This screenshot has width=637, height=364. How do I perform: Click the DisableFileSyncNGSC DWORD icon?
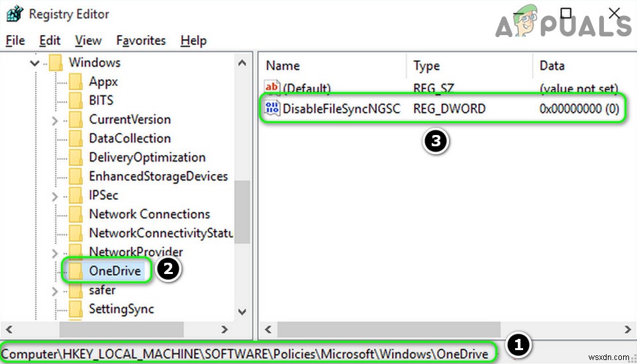pyautogui.click(x=272, y=108)
